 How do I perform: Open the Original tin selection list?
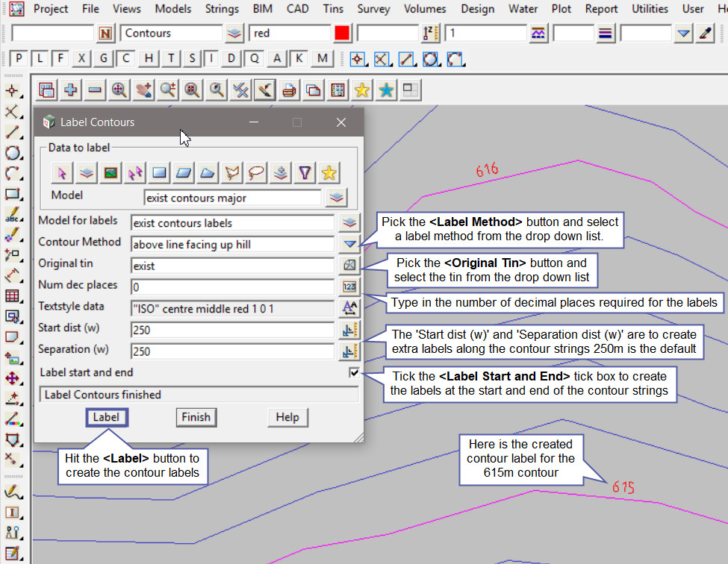pos(349,265)
